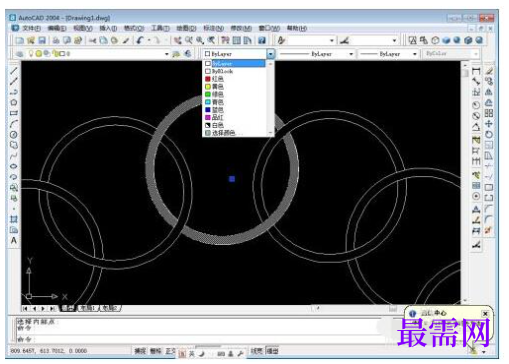Select the Polygon tool

(x=14, y=102)
